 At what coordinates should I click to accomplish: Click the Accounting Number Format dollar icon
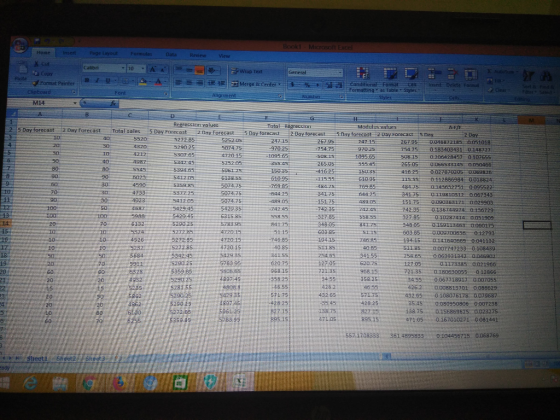(x=293, y=85)
